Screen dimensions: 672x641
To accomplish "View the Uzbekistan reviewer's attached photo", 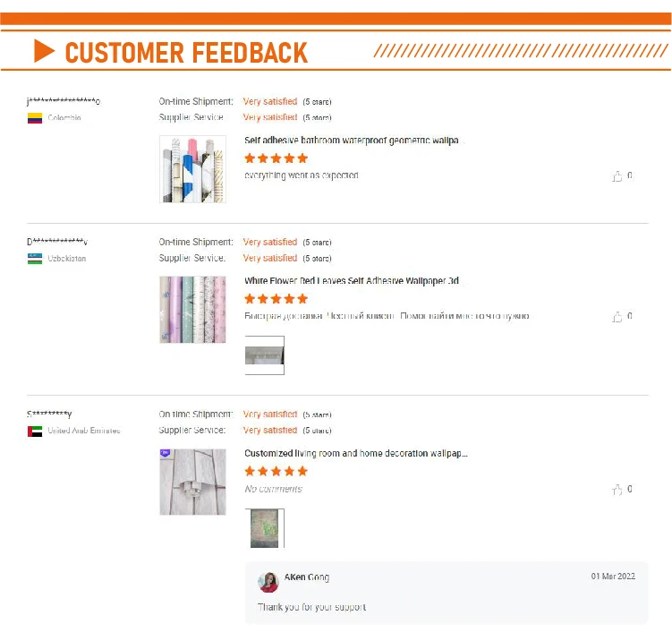I will (x=265, y=355).
